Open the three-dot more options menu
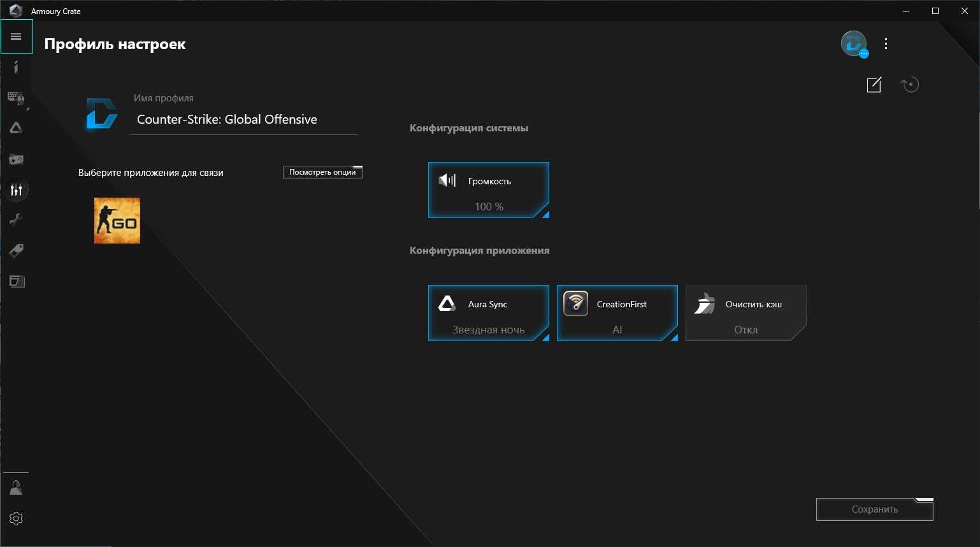The image size is (980, 547). tap(886, 44)
